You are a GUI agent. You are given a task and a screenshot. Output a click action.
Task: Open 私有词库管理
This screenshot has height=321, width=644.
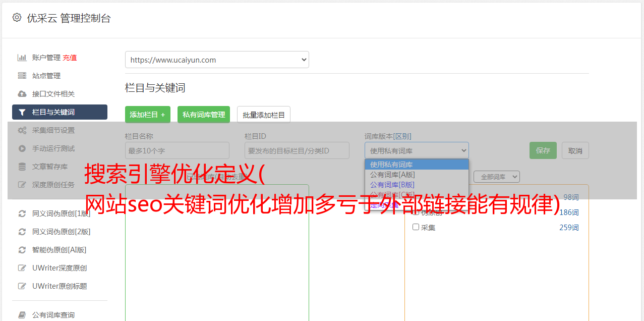click(204, 115)
